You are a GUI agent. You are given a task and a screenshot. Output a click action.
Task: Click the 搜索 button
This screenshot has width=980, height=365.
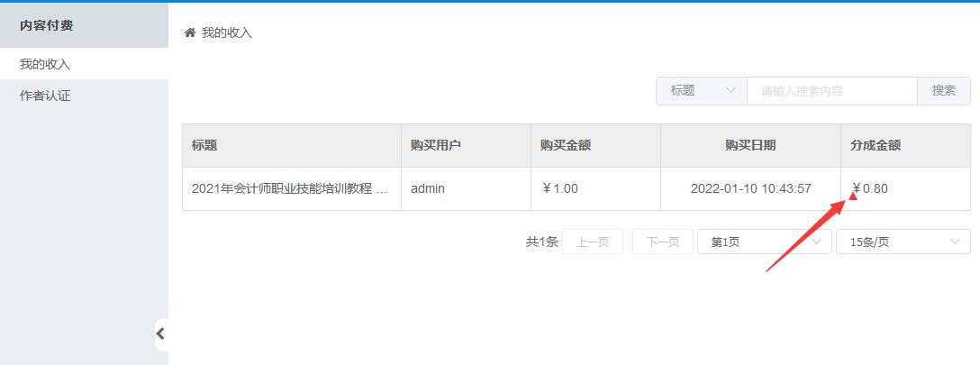(944, 91)
